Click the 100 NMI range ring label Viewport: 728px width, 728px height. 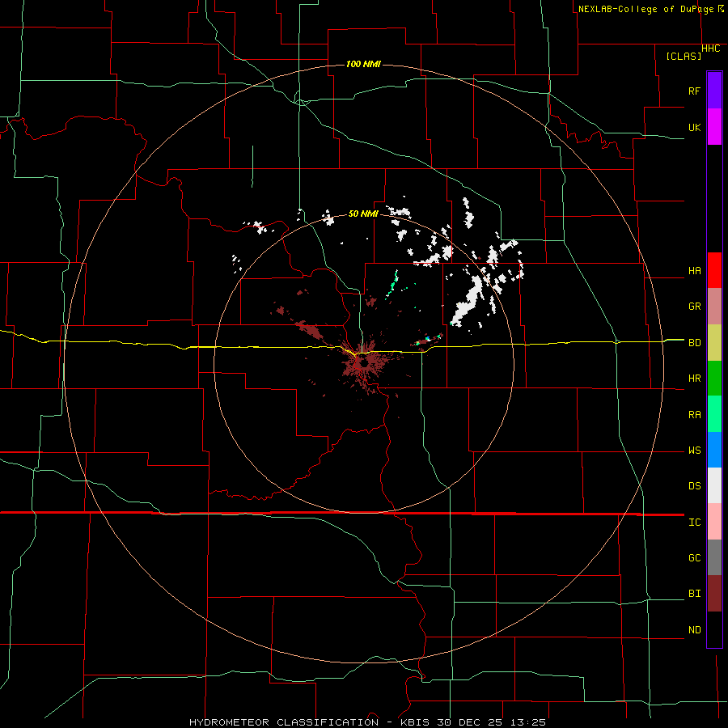tap(363, 64)
